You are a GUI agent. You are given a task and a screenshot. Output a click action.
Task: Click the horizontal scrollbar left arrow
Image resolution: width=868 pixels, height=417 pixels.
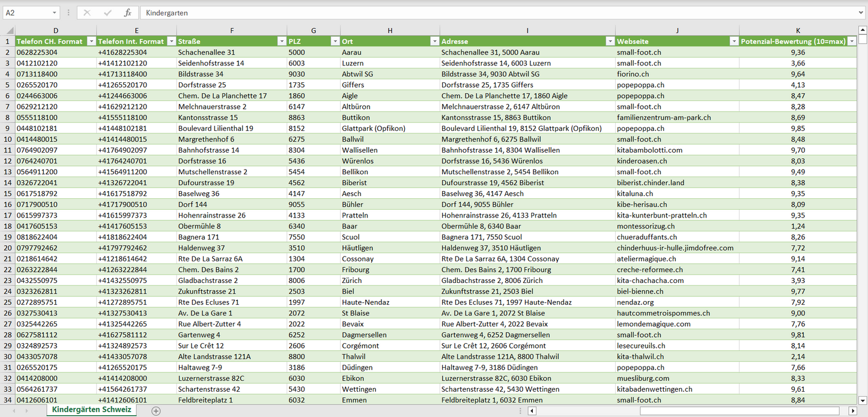pyautogui.click(x=532, y=411)
